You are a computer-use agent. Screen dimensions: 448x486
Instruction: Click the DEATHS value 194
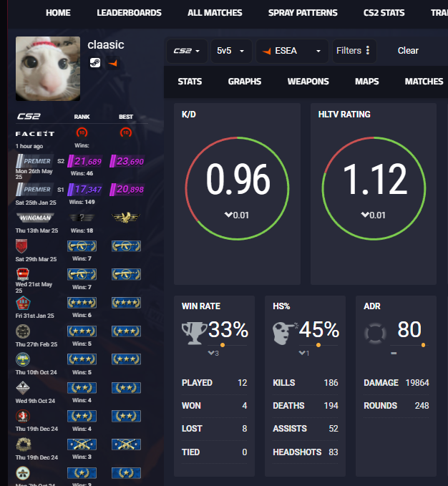click(x=331, y=406)
